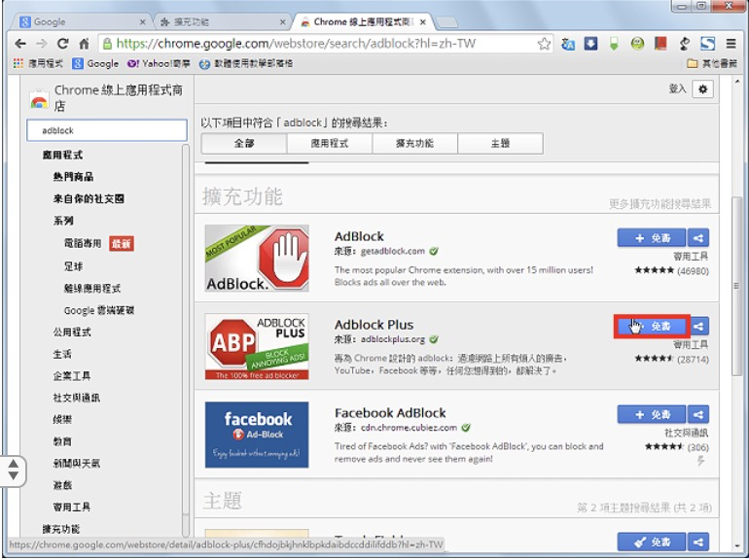The width and height of the screenshot is (749, 560).
Task: Close the Google tab
Action: [x=142, y=22]
